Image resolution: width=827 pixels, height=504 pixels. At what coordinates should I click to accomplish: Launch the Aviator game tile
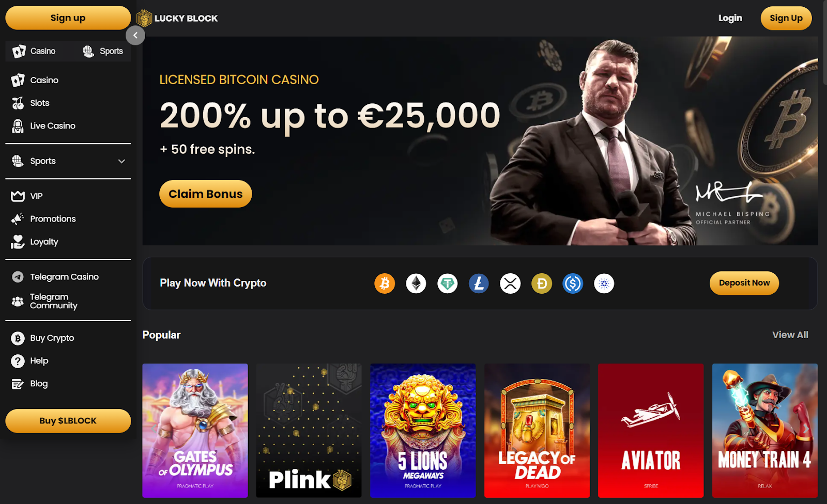651,431
